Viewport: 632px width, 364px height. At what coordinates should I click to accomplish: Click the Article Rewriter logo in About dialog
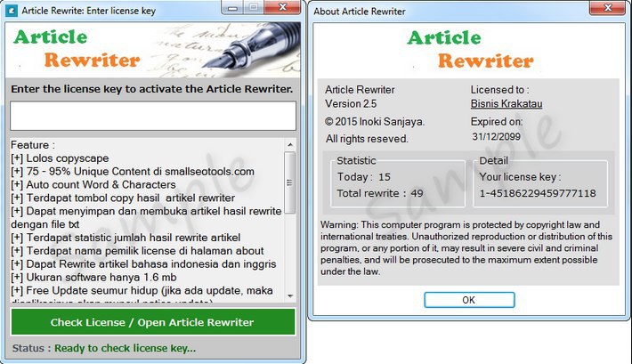click(x=470, y=50)
